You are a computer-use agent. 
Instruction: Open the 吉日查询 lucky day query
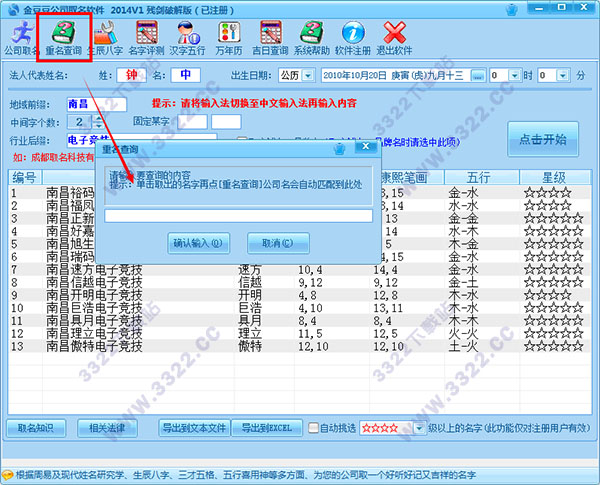coord(270,38)
